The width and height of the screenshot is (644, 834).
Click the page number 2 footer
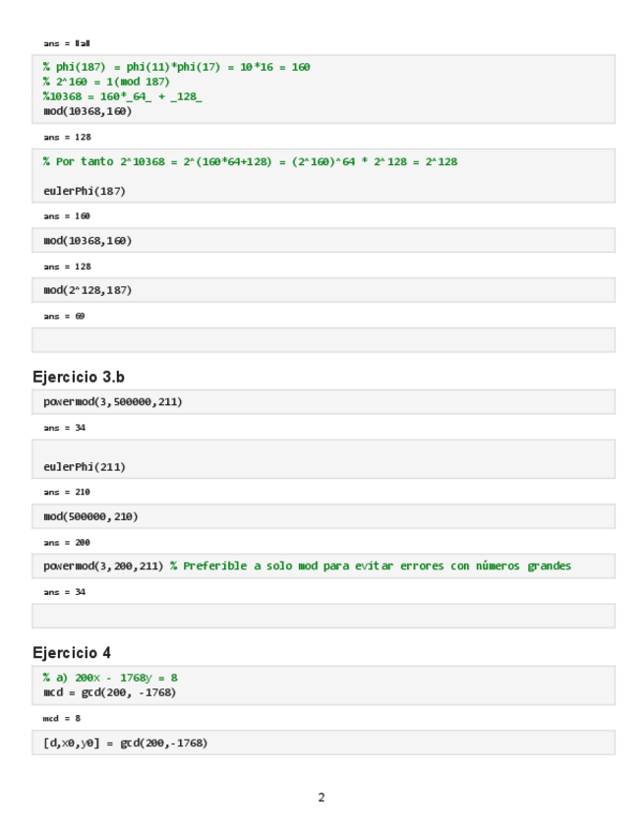click(322, 798)
